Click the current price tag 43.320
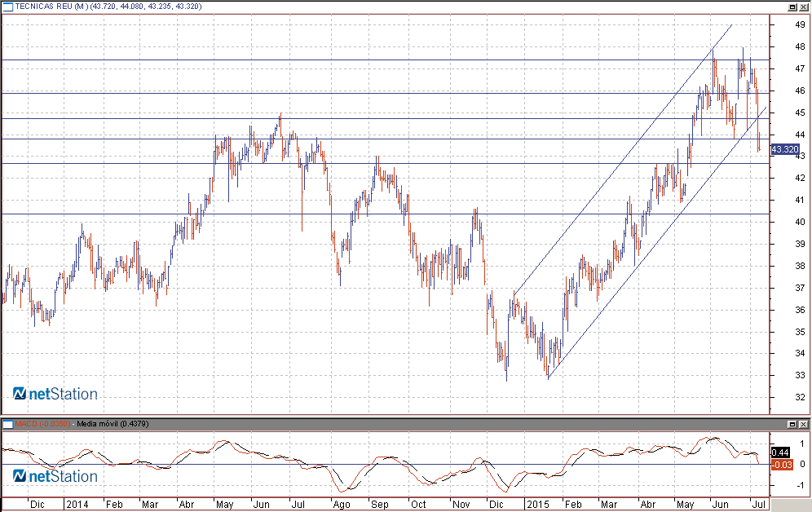812x512 pixels. coord(783,149)
